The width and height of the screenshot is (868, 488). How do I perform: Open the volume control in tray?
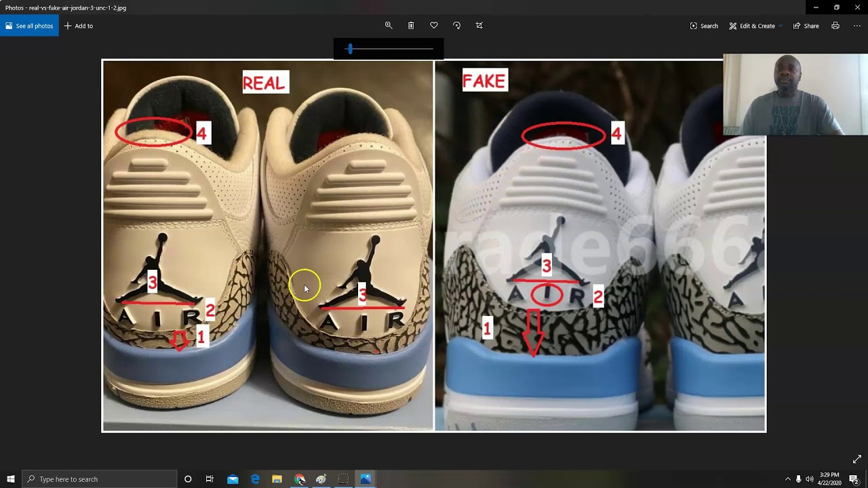809,479
